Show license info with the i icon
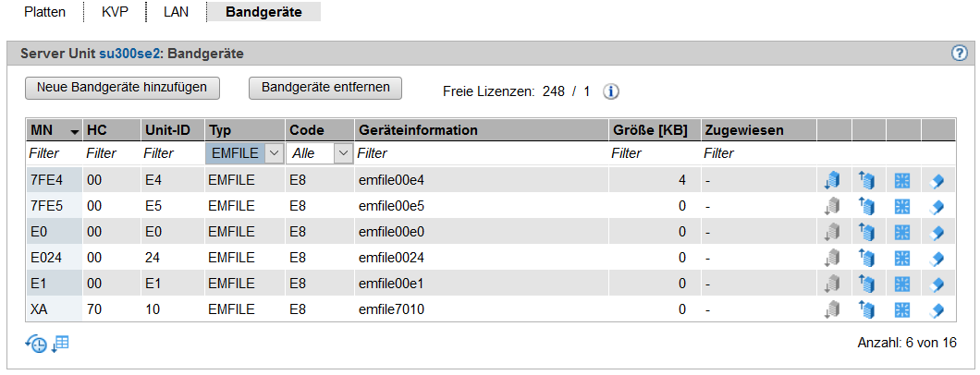This screenshot has height=375, width=980. (x=610, y=91)
